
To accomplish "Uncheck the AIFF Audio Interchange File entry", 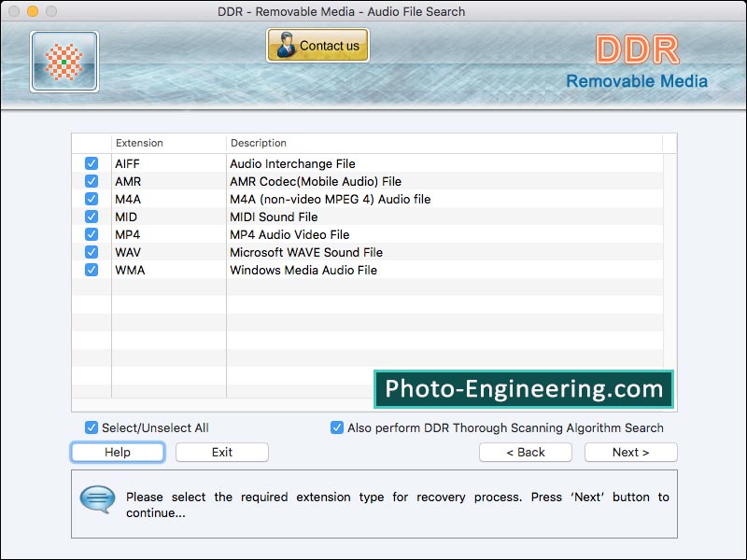I will pyautogui.click(x=91, y=162).
